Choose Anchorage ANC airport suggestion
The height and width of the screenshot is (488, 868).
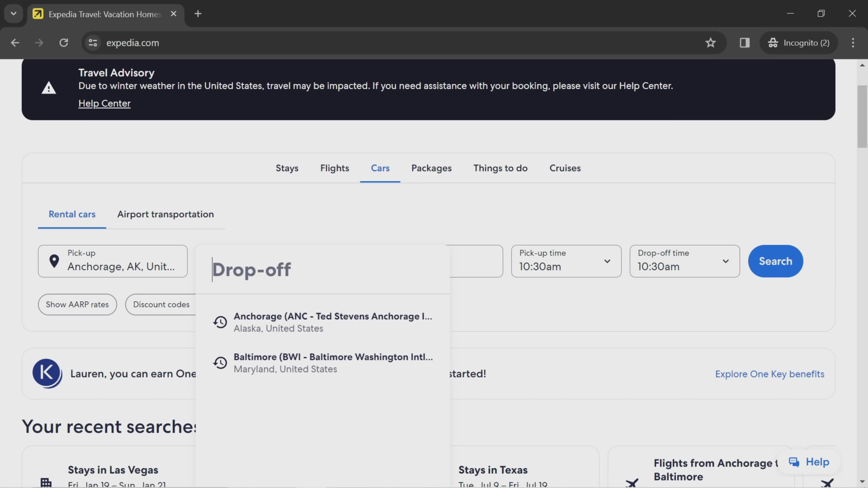click(x=323, y=322)
